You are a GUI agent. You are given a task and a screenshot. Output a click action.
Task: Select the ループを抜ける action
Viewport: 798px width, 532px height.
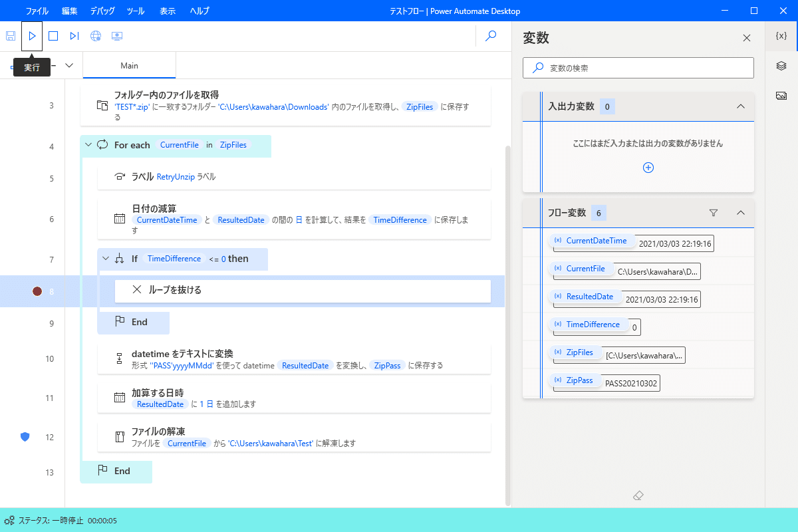303,291
